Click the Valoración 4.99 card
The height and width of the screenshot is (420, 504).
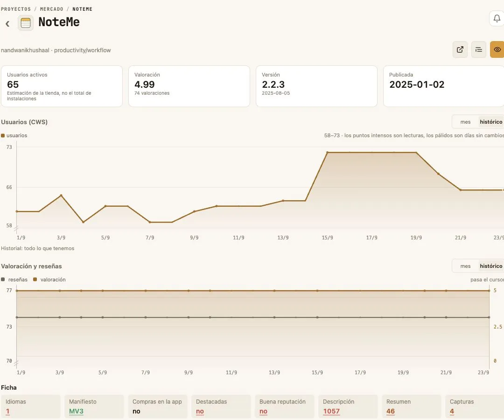[x=189, y=86]
